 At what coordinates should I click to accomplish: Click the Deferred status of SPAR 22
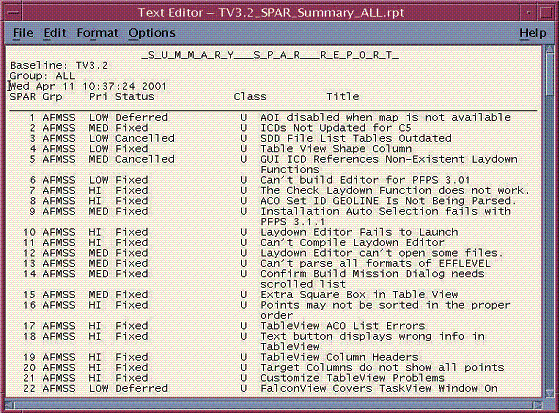pos(141,388)
